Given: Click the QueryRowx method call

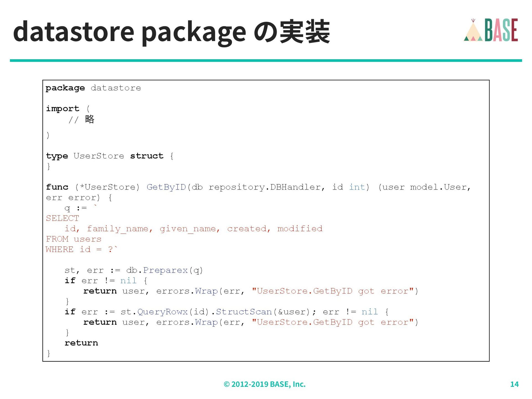Looking at the screenshot, I should [162, 312].
